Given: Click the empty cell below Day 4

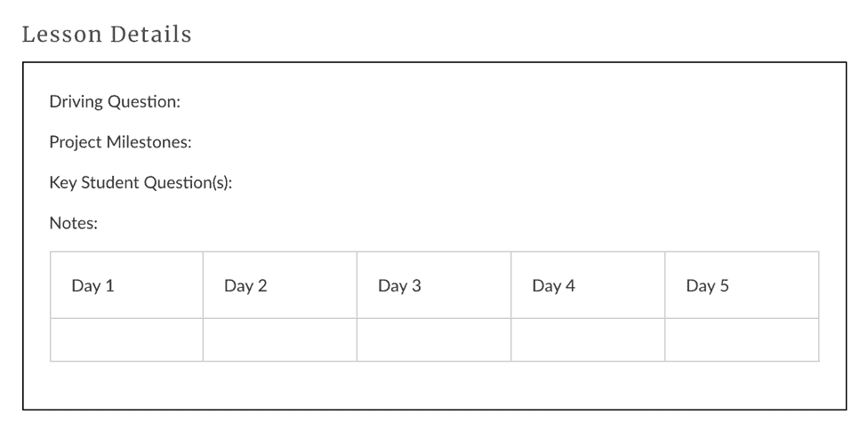Looking at the screenshot, I should 587,340.
